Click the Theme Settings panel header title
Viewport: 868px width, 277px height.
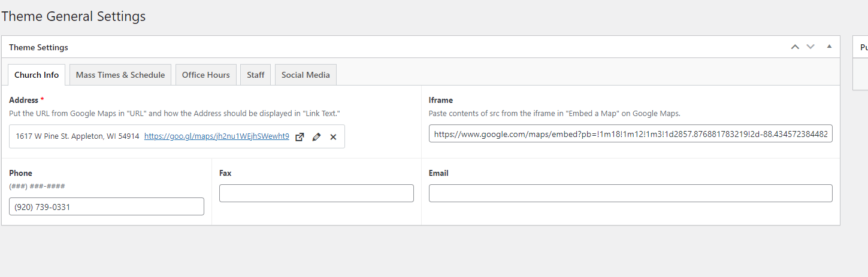[x=39, y=47]
